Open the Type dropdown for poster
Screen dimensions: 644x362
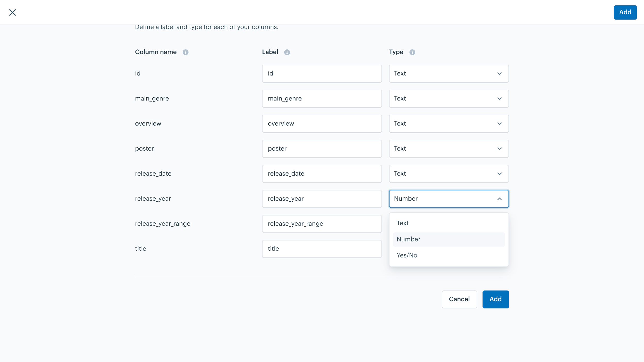click(449, 149)
